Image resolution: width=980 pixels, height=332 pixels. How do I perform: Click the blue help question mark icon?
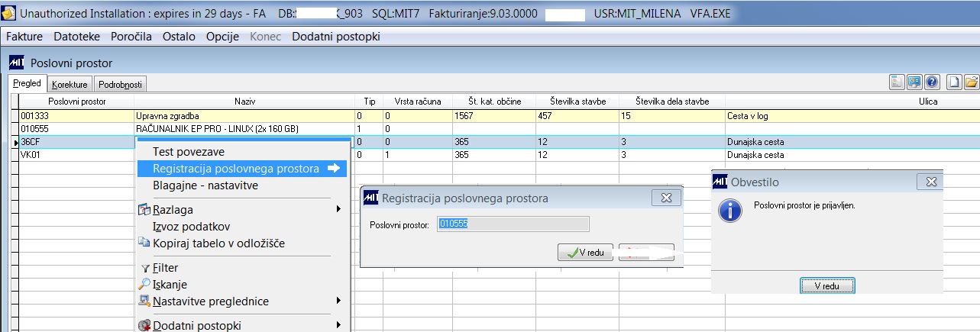pos(932,82)
